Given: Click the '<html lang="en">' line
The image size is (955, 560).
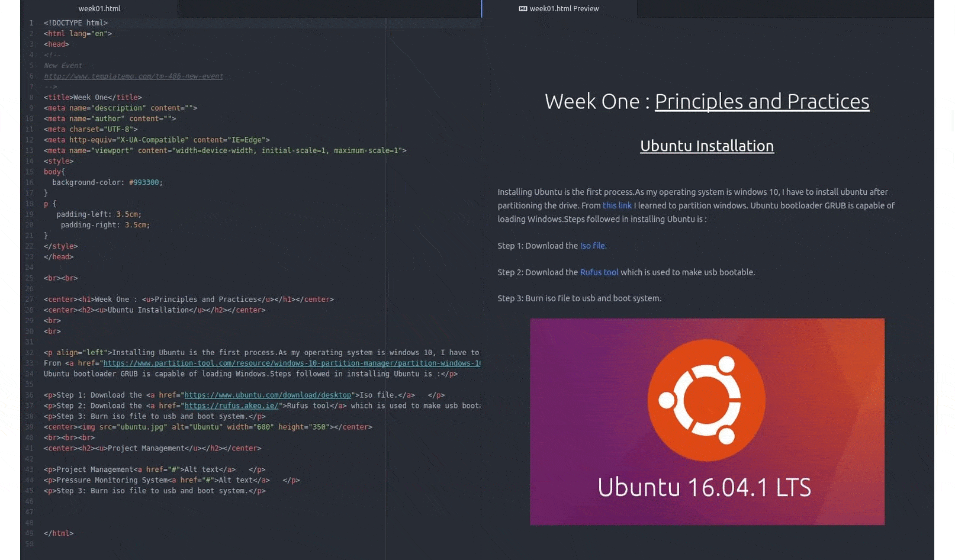Looking at the screenshot, I should click(x=78, y=34).
